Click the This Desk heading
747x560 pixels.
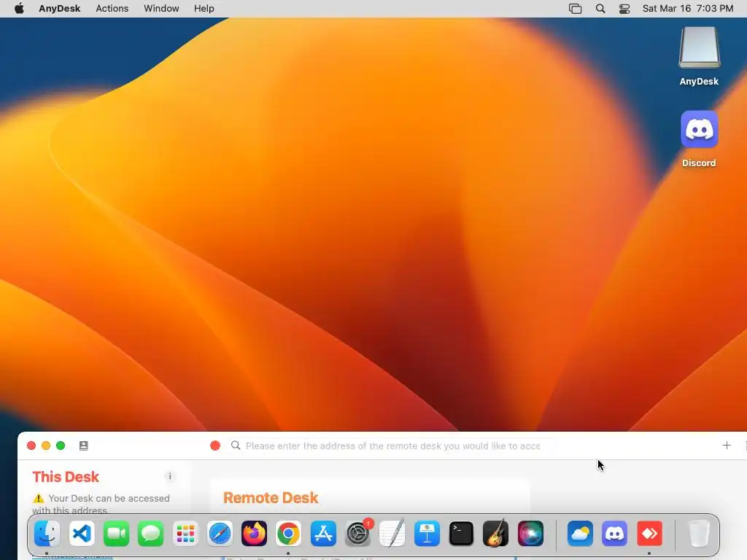(66, 477)
